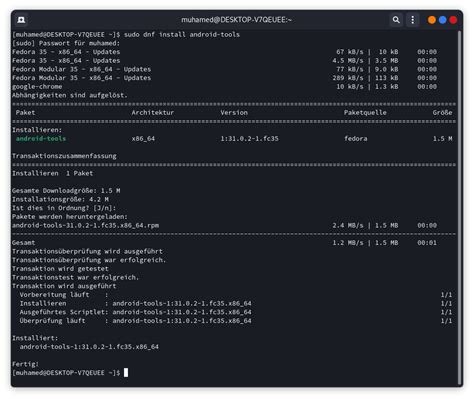The width and height of the screenshot is (474, 399).
Task: Select the google-chrome repository line
Action: click(224, 86)
